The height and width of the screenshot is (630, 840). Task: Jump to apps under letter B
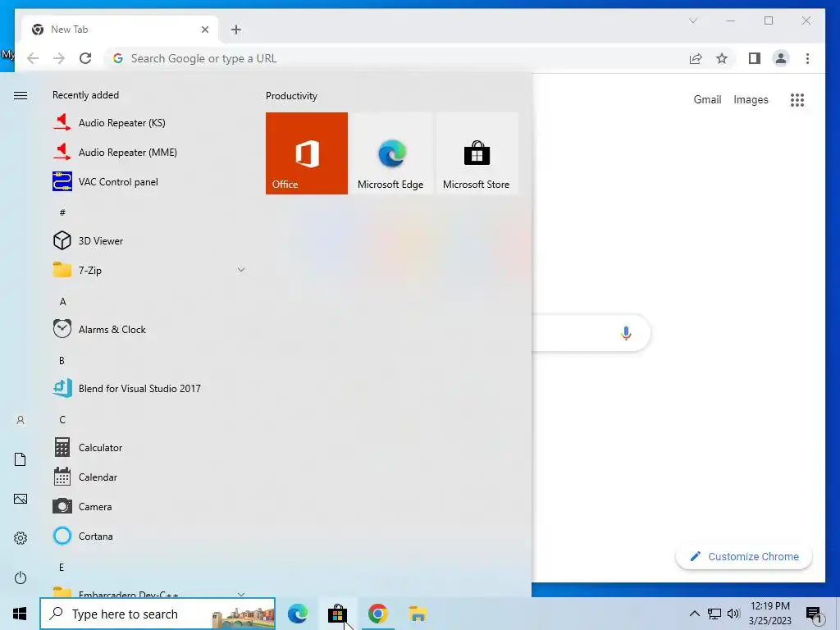pyautogui.click(x=62, y=361)
